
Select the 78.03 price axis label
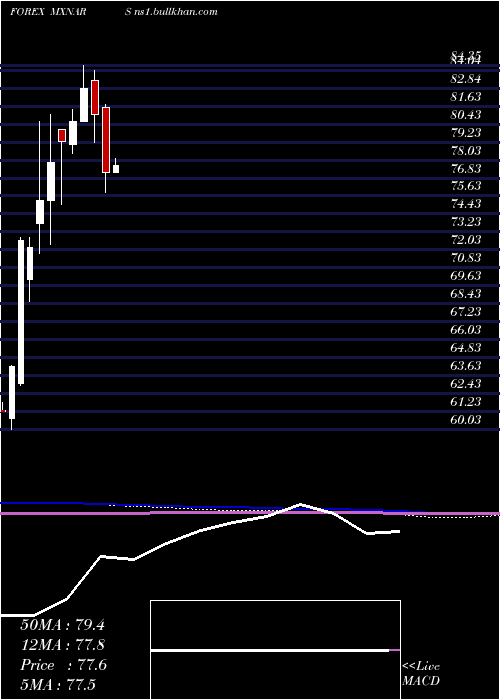click(466, 150)
